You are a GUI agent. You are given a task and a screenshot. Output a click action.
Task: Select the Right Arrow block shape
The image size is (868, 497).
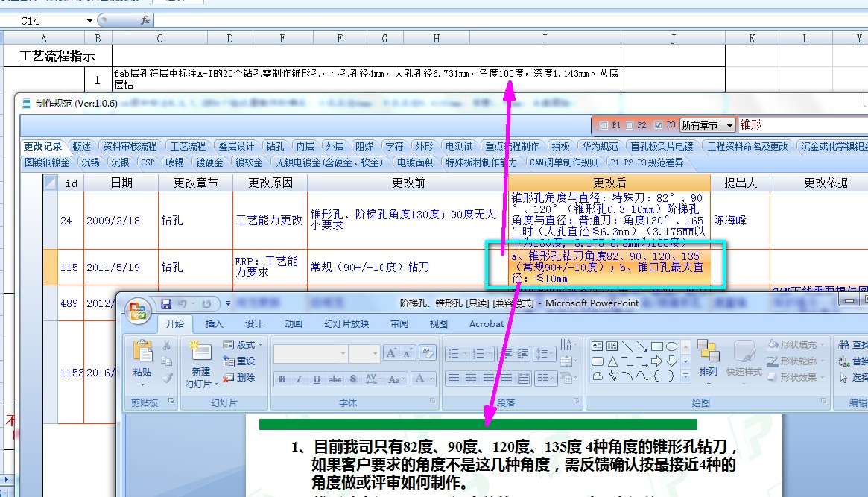point(656,361)
